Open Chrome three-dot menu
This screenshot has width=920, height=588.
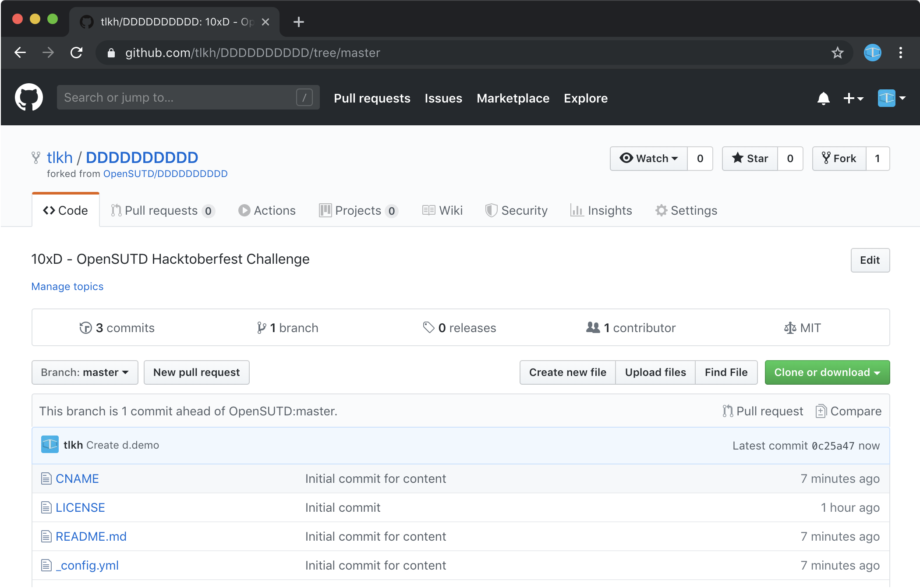point(900,53)
